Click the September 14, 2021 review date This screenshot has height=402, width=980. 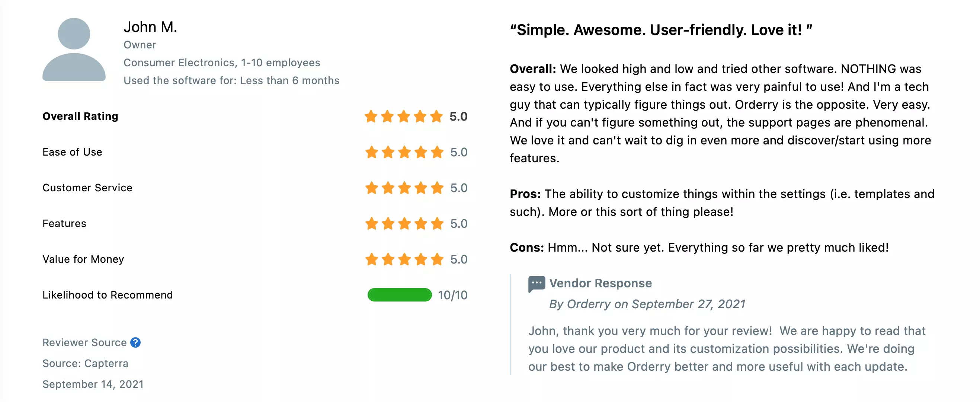pos(93,384)
